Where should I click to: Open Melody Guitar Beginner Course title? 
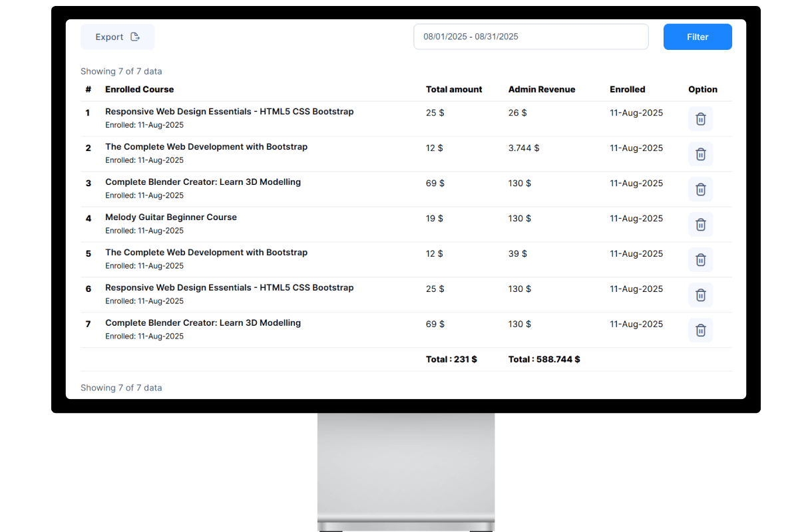[x=171, y=217]
